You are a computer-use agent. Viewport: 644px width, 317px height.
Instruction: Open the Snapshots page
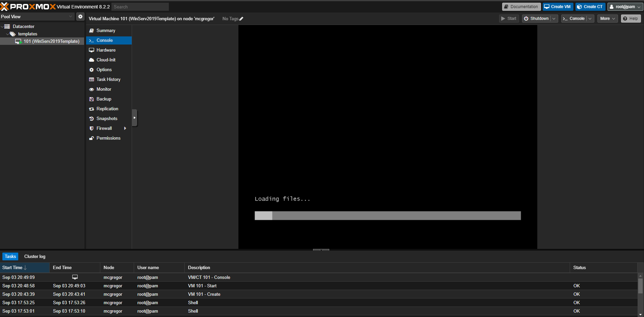(x=109, y=119)
